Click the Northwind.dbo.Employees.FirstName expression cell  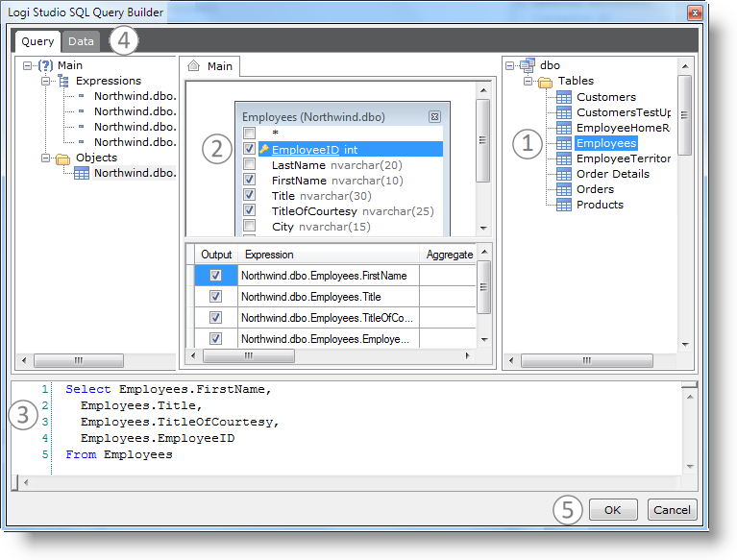click(x=329, y=276)
